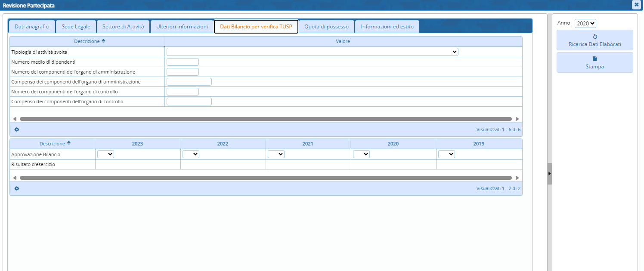This screenshot has height=271, width=644.
Task: Click the sort arrows in first Descrizione header
Action: pyautogui.click(x=103, y=41)
